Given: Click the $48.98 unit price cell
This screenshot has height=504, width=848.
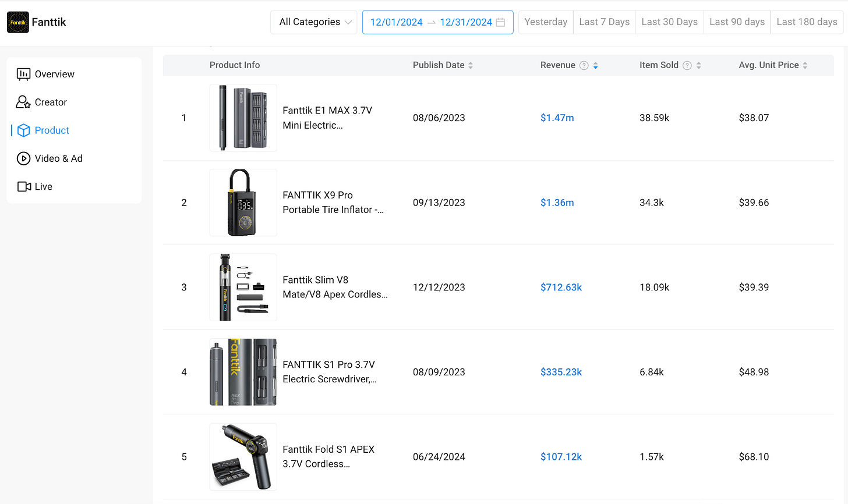Looking at the screenshot, I should [x=754, y=372].
